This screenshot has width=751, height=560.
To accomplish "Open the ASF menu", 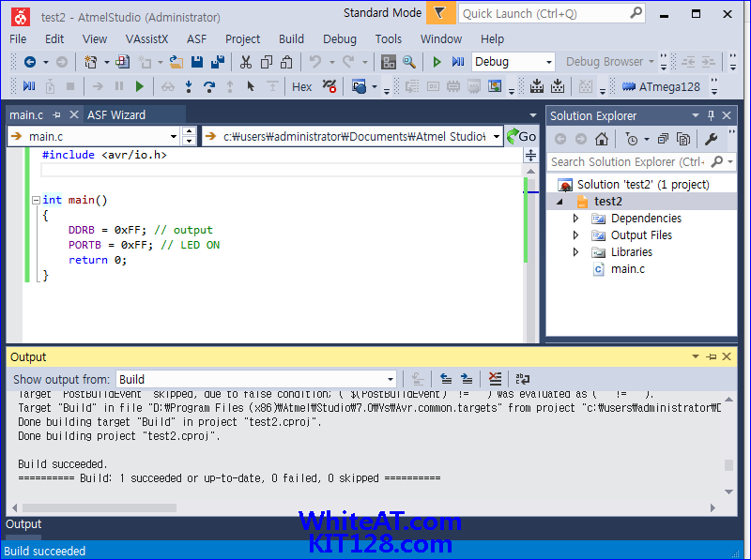I will (196, 38).
